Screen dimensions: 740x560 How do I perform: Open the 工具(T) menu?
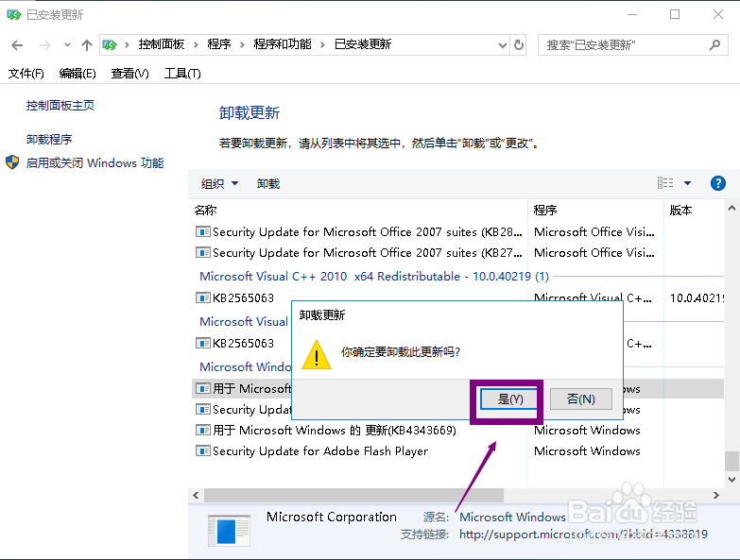tap(182, 74)
